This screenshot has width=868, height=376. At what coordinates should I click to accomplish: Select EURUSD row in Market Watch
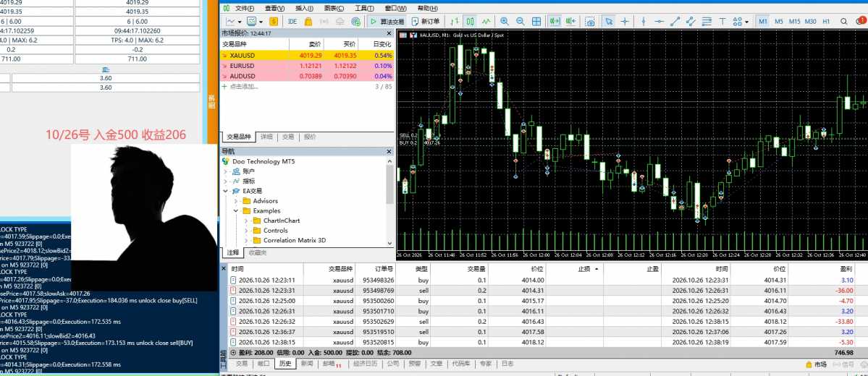(x=307, y=65)
